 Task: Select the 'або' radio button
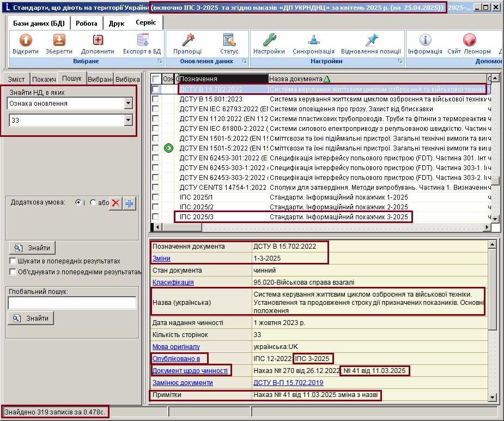click(x=93, y=202)
